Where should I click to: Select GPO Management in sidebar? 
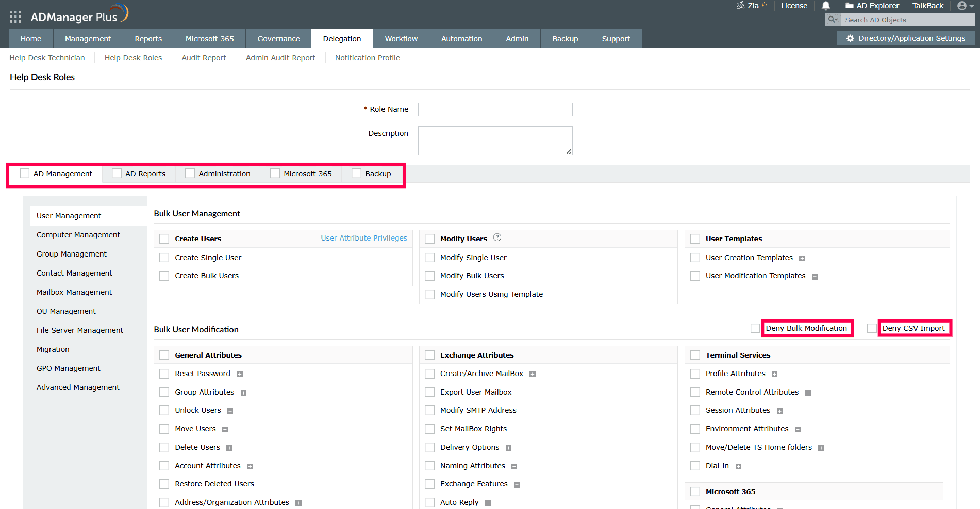[x=69, y=368]
